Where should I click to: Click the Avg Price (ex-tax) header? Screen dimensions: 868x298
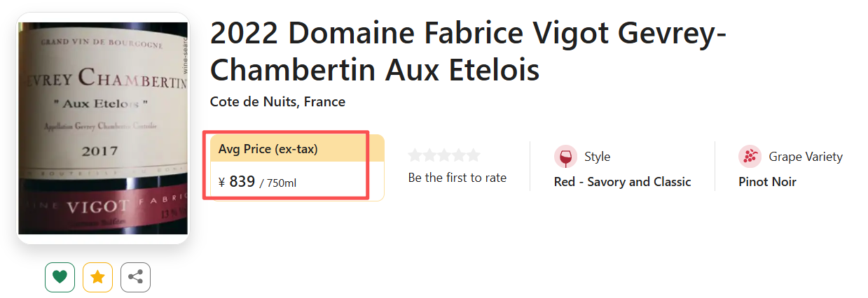pyautogui.click(x=268, y=149)
